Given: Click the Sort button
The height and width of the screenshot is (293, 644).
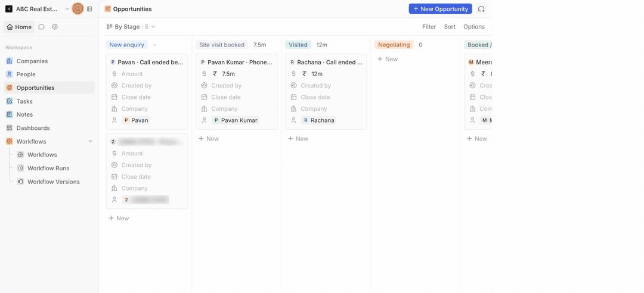Looking at the screenshot, I should tap(450, 27).
